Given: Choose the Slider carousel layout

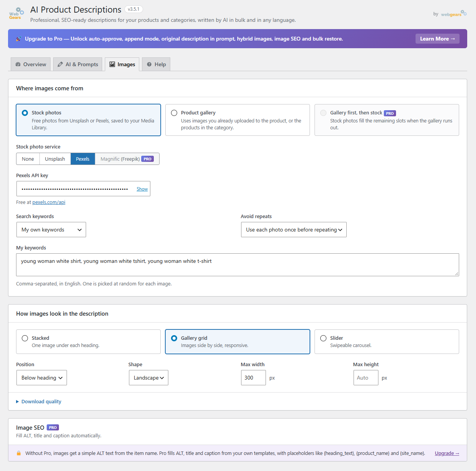Looking at the screenshot, I should [387, 342].
